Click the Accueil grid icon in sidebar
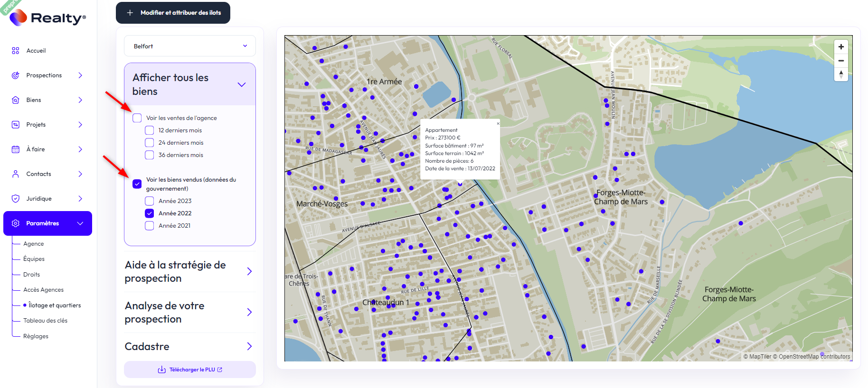Viewport: 868px width, 388px height. [16, 51]
